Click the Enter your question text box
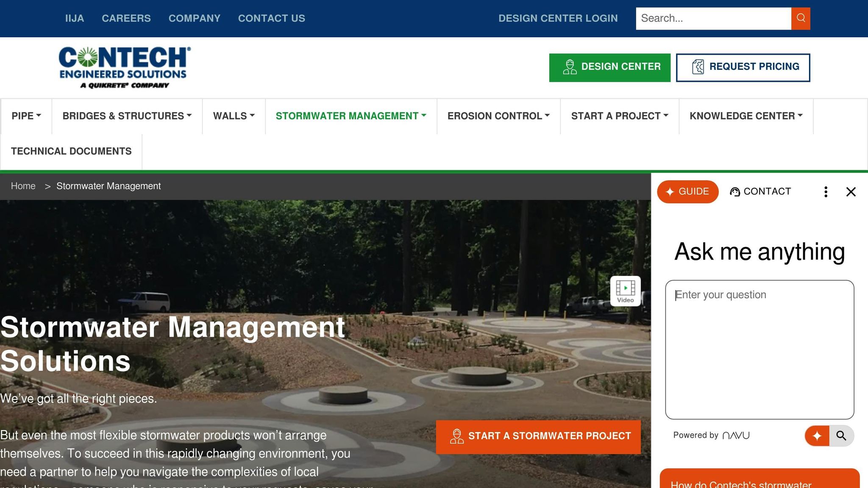Viewport: 868px width, 488px height. [759, 349]
